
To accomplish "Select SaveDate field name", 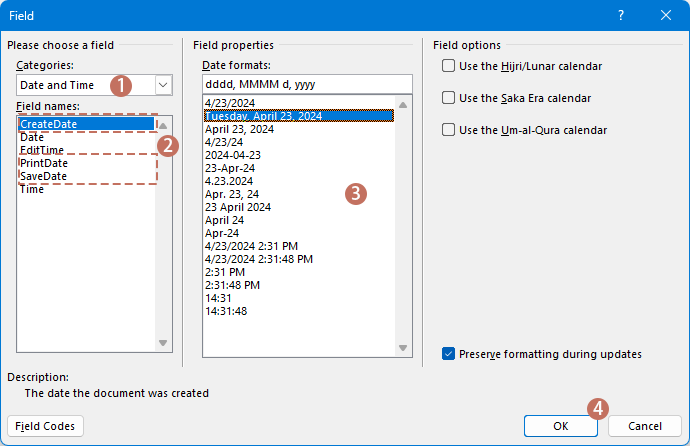I will [43, 176].
